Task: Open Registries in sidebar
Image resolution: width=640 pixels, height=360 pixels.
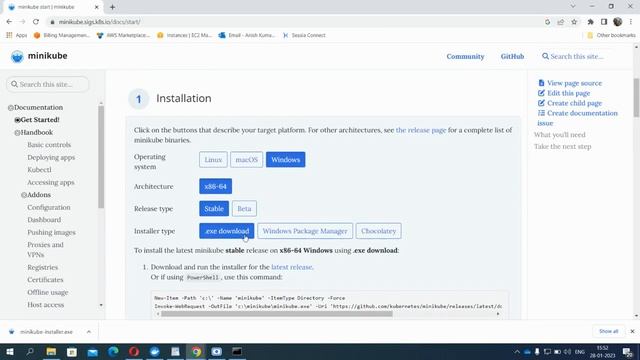Action: [x=42, y=267]
